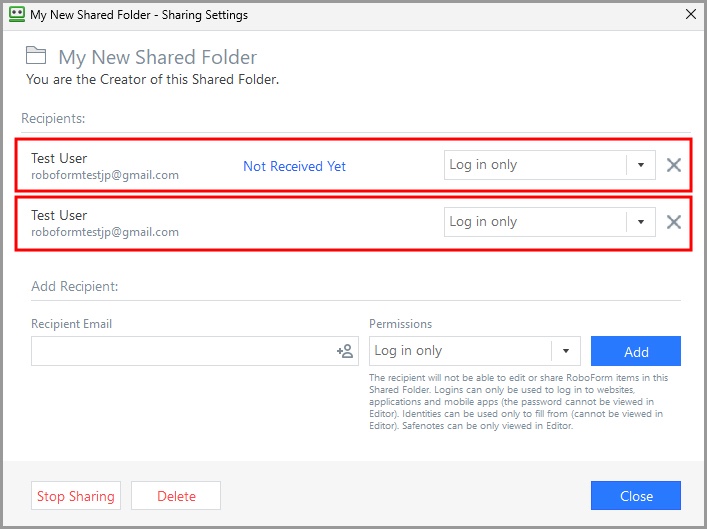The height and width of the screenshot is (529, 707).
Task: Close the Sharing Settings window
Action: 690,14
